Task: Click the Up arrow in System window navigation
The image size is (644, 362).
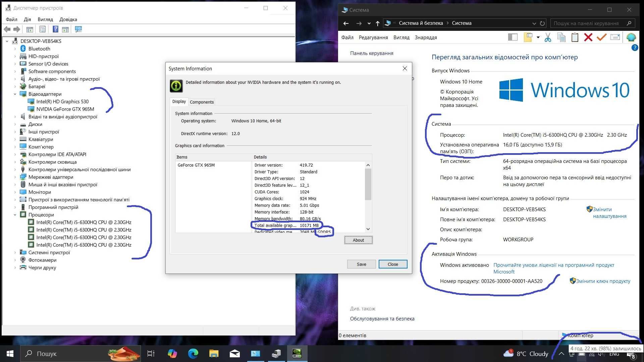Action: pyautogui.click(x=378, y=23)
